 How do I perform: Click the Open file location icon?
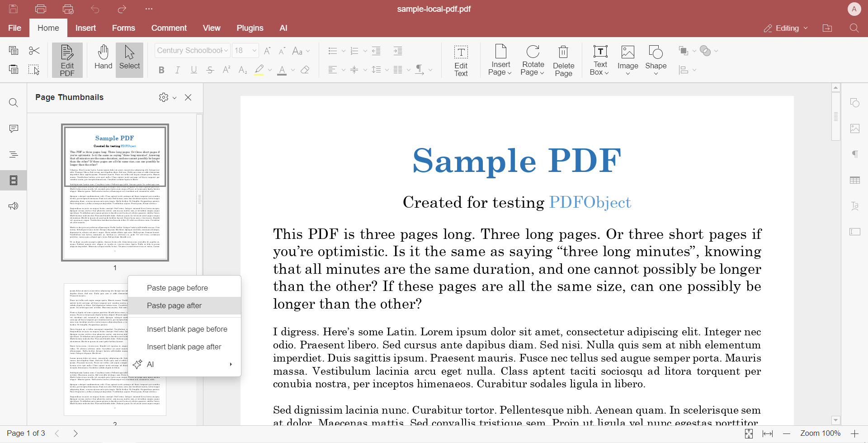click(827, 28)
